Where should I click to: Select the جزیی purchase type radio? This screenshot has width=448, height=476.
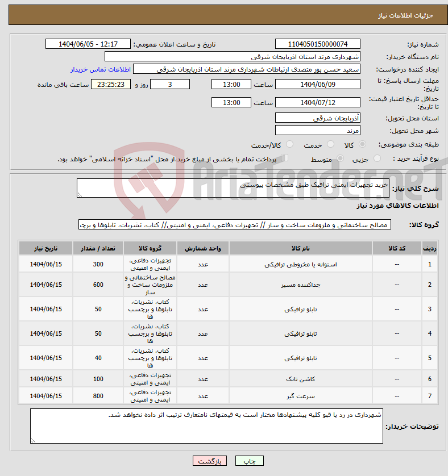click(377, 158)
